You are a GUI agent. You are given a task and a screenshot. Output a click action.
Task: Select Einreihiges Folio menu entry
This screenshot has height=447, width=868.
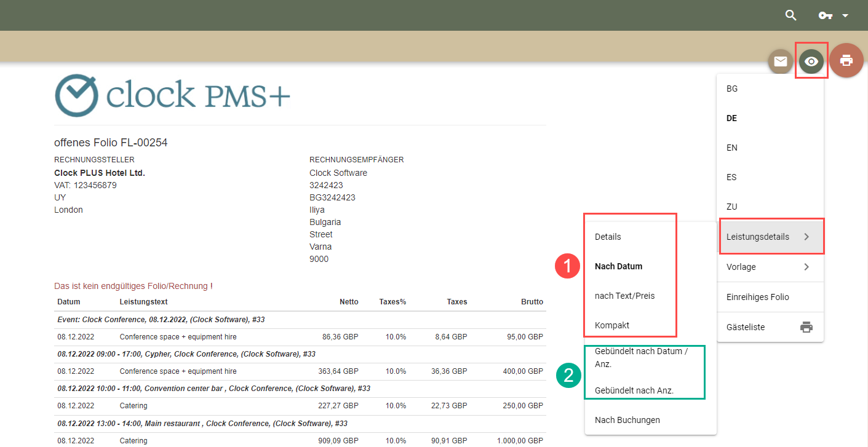[770, 297]
